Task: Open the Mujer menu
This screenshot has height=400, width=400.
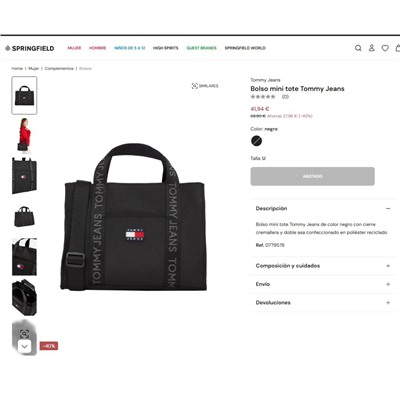Action: [74, 48]
